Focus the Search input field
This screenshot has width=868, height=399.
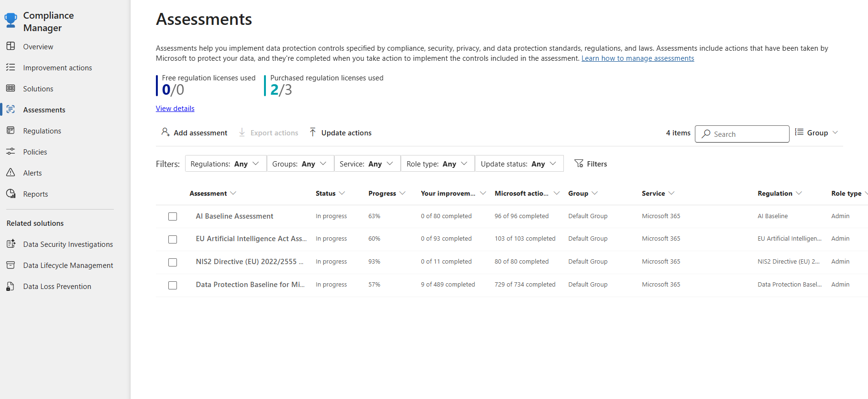pyautogui.click(x=742, y=134)
